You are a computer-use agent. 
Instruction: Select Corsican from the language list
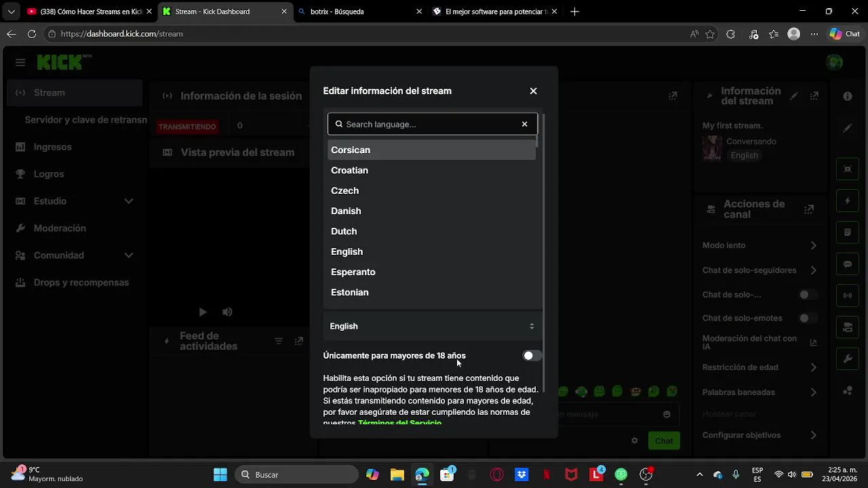click(x=431, y=150)
